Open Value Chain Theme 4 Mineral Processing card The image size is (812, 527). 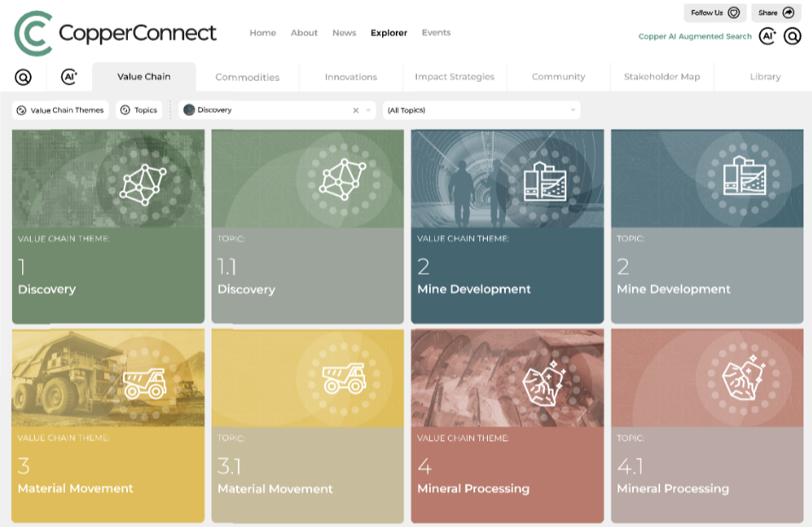click(507, 426)
